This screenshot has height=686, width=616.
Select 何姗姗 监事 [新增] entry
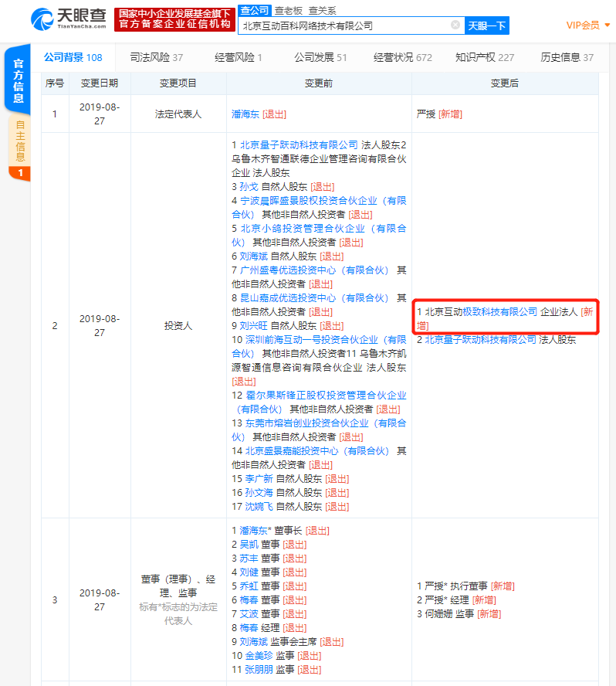(x=459, y=614)
